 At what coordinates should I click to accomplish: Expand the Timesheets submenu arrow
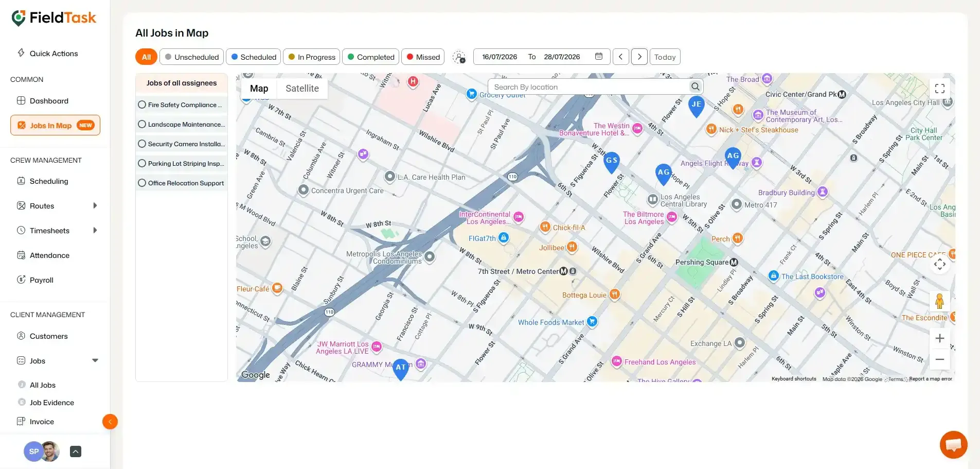click(95, 230)
